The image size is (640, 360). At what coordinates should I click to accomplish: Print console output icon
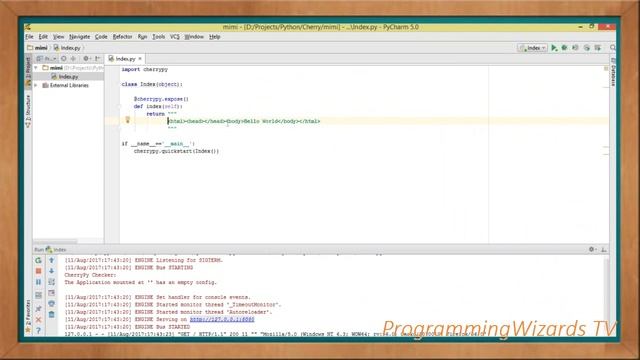point(51,304)
